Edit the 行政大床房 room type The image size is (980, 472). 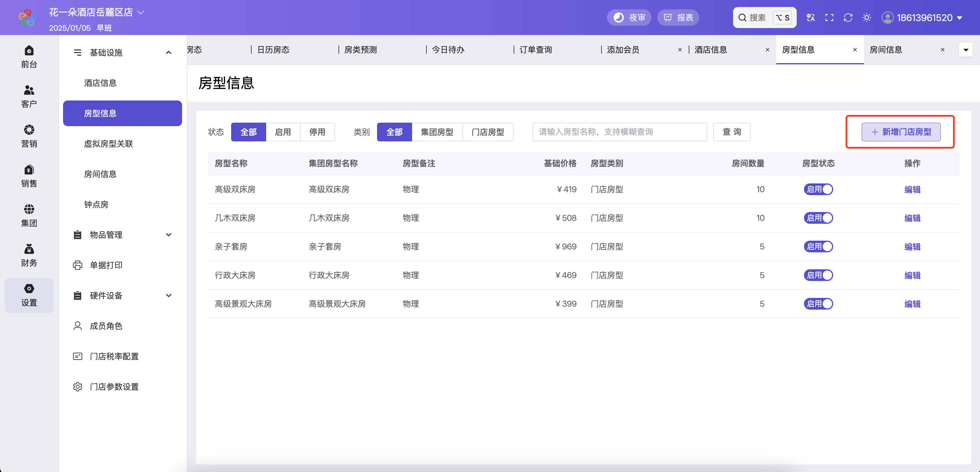912,275
